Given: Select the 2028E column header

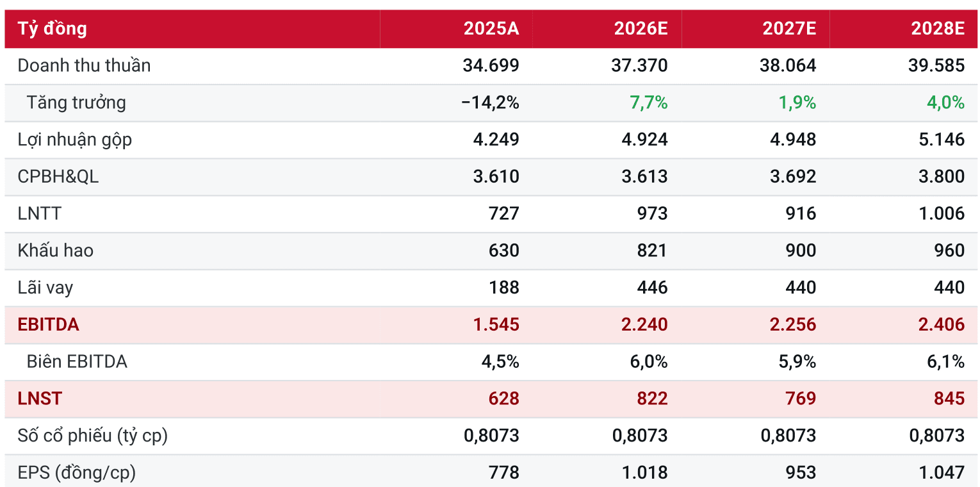Looking at the screenshot, I should click(938, 29).
